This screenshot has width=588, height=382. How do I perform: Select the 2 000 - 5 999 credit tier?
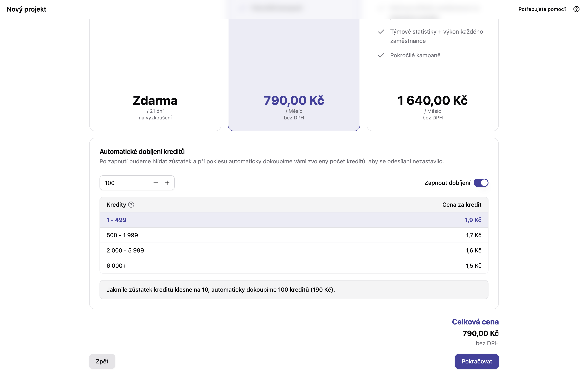(294, 250)
